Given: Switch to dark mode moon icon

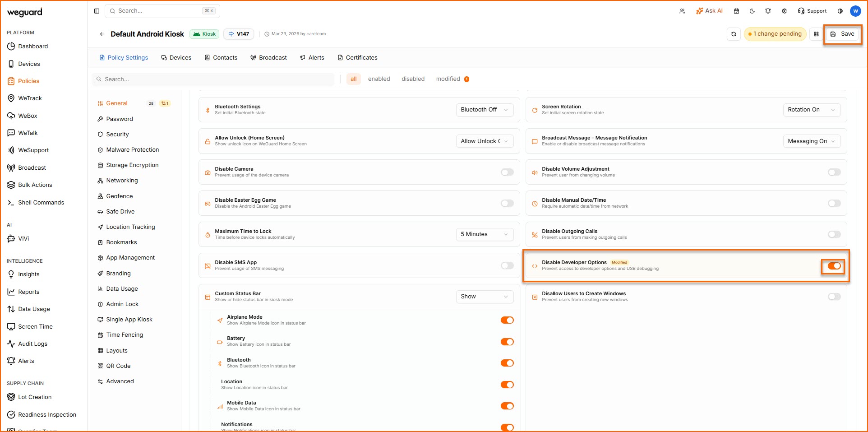Looking at the screenshot, I should coord(752,11).
